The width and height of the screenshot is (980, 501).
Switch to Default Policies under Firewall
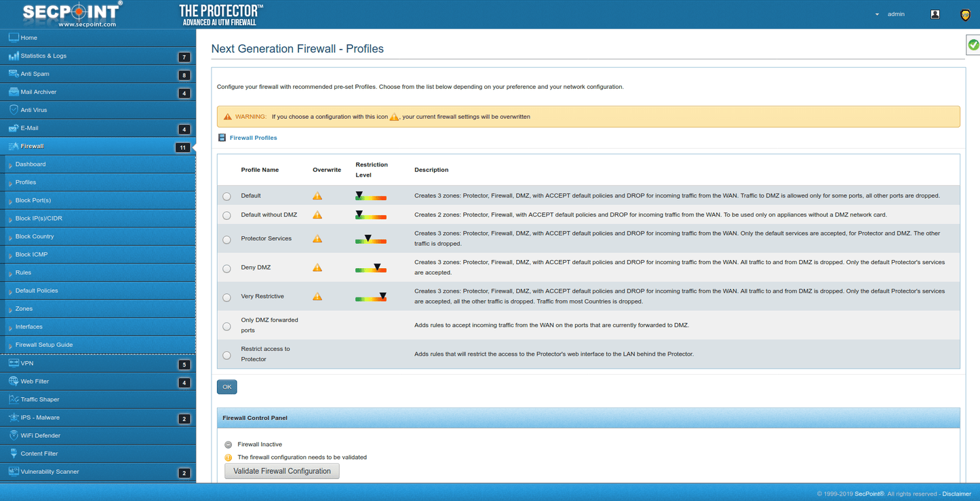pyautogui.click(x=37, y=291)
